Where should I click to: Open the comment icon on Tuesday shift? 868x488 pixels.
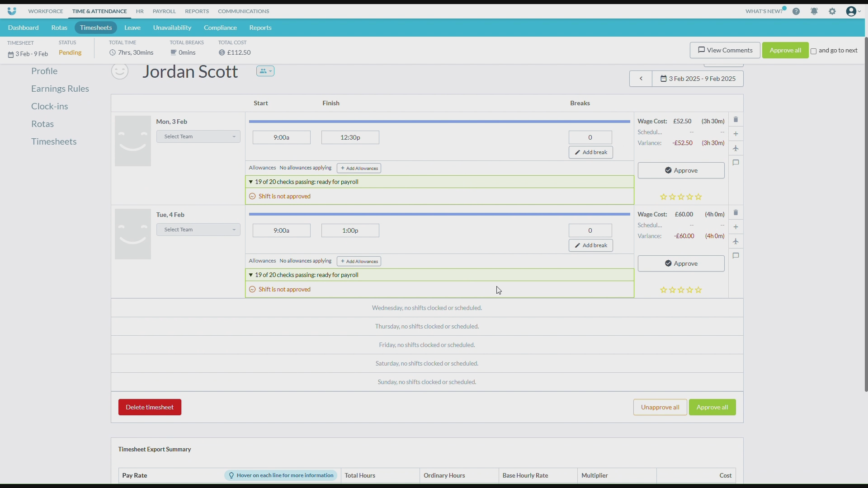[736, 256]
